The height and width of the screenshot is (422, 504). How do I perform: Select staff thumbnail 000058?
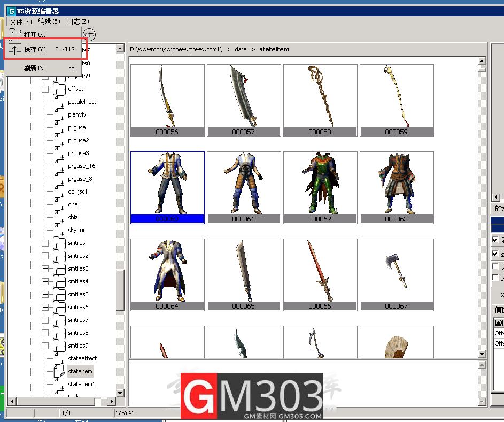click(x=321, y=101)
